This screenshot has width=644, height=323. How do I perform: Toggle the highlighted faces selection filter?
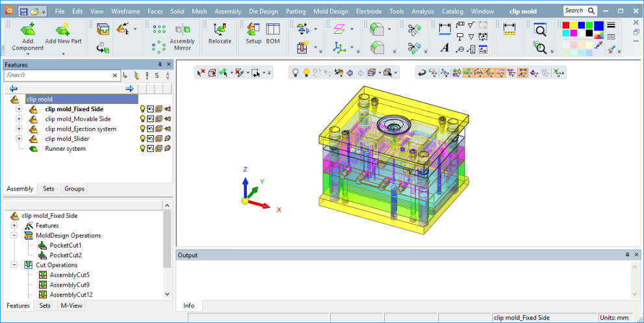click(467, 73)
